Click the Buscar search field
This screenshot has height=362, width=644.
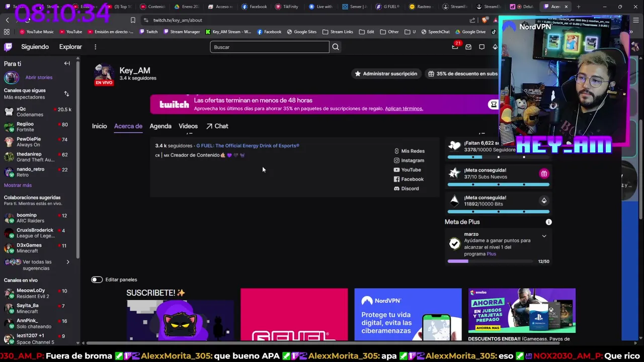[270, 47]
